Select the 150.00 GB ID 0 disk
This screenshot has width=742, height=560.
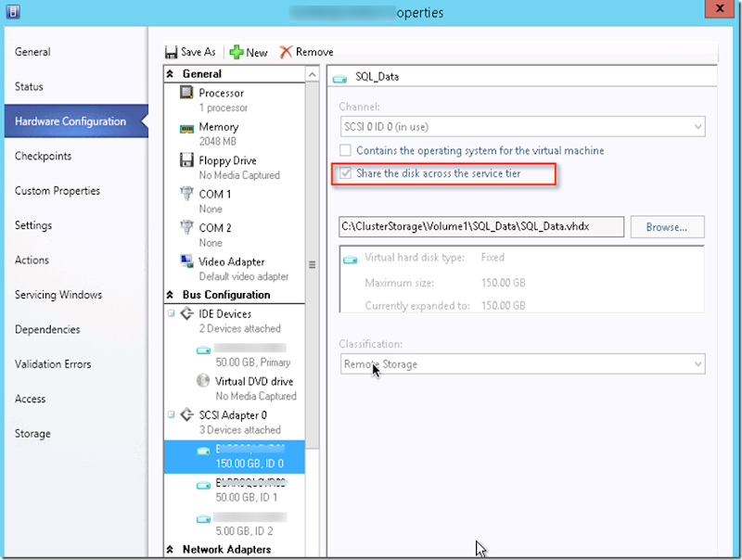click(235, 457)
